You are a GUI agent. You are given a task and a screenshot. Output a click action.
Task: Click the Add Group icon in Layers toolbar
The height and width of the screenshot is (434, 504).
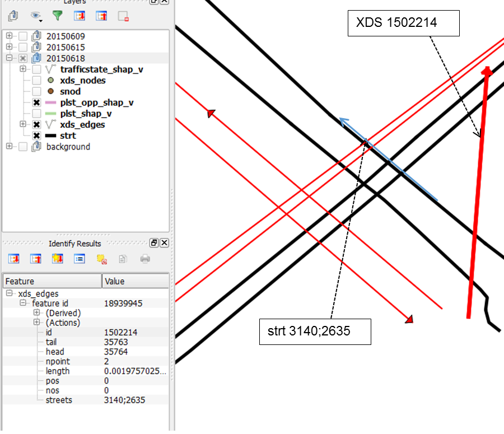(x=13, y=16)
